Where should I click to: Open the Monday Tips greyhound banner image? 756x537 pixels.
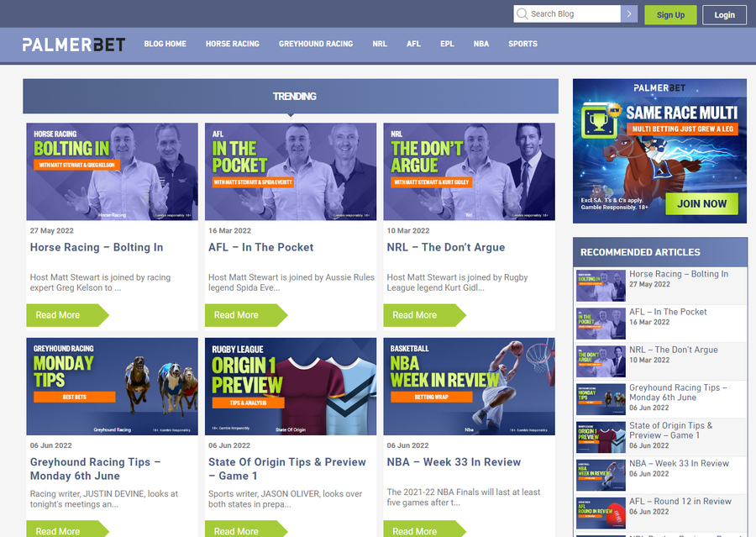(113, 387)
